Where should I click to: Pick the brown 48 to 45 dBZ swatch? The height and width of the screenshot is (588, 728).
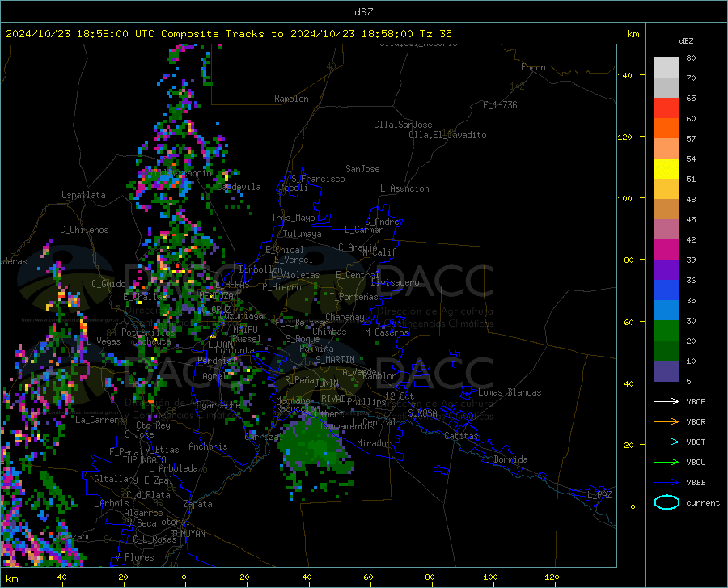(x=667, y=209)
